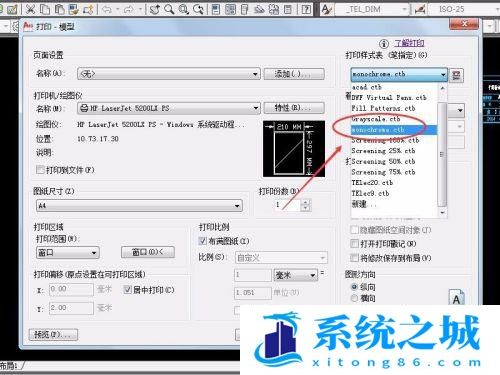500x375 pixels.
Task: Open the A4 paper size dropdown
Action: tap(139, 206)
